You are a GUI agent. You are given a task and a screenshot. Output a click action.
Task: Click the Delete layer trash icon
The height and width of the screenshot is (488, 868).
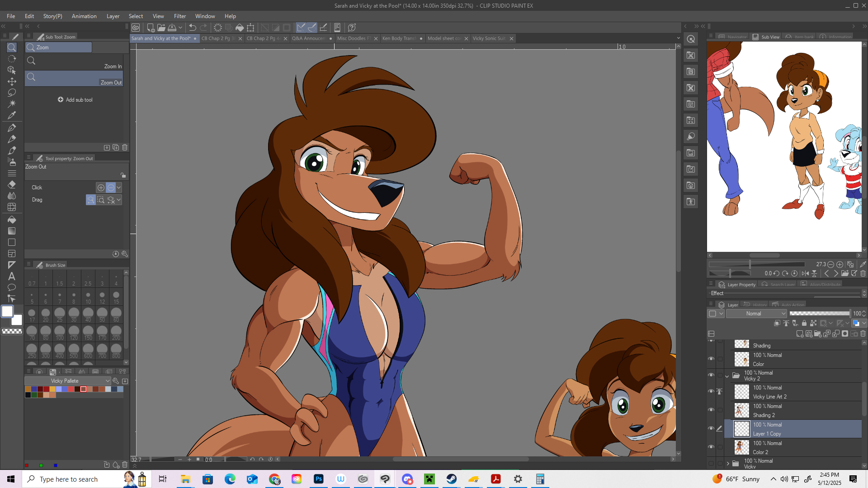863,334
